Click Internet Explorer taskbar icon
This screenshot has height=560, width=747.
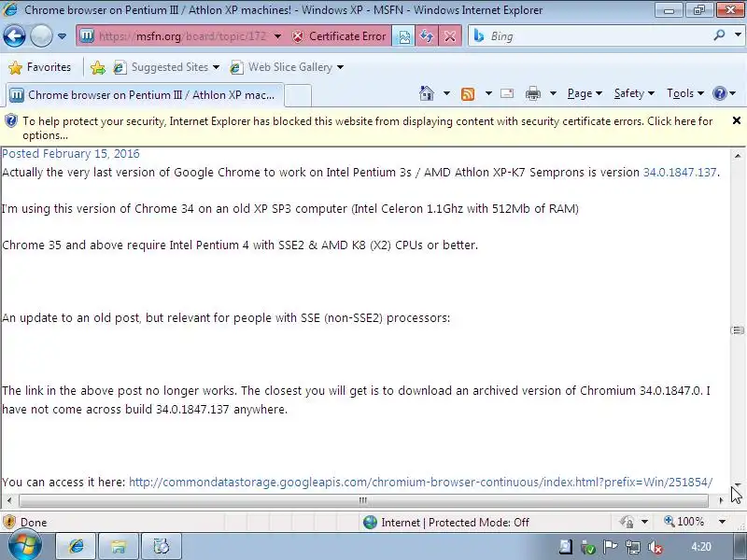pos(76,546)
